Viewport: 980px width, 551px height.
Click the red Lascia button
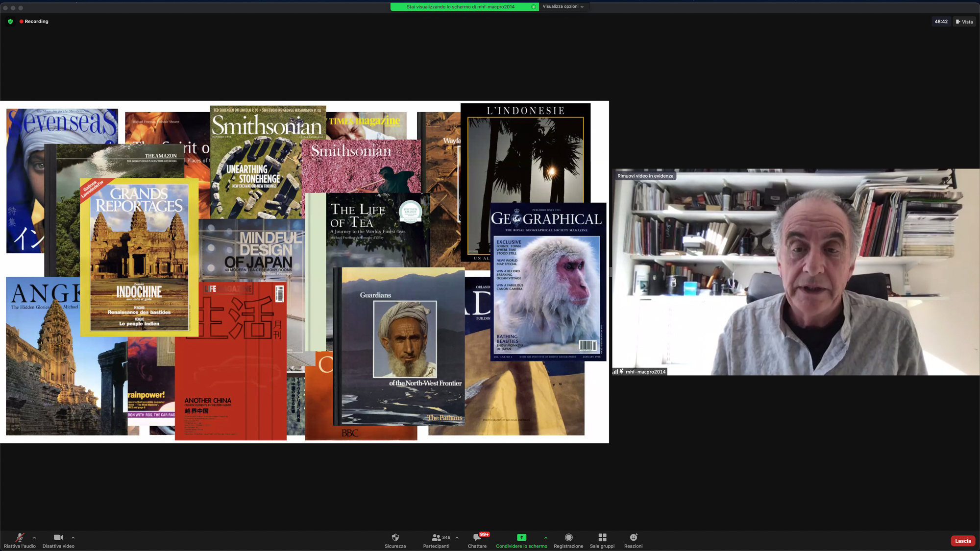tap(962, 541)
